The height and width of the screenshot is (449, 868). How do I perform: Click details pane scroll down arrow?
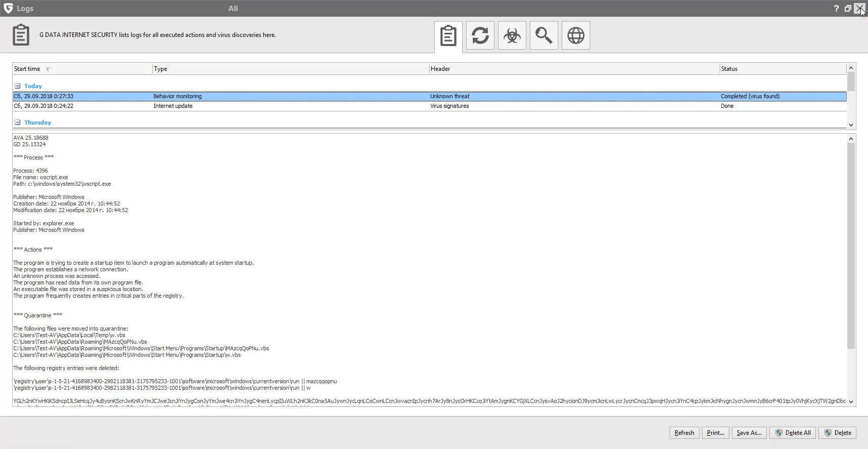(x=851, y=401)
